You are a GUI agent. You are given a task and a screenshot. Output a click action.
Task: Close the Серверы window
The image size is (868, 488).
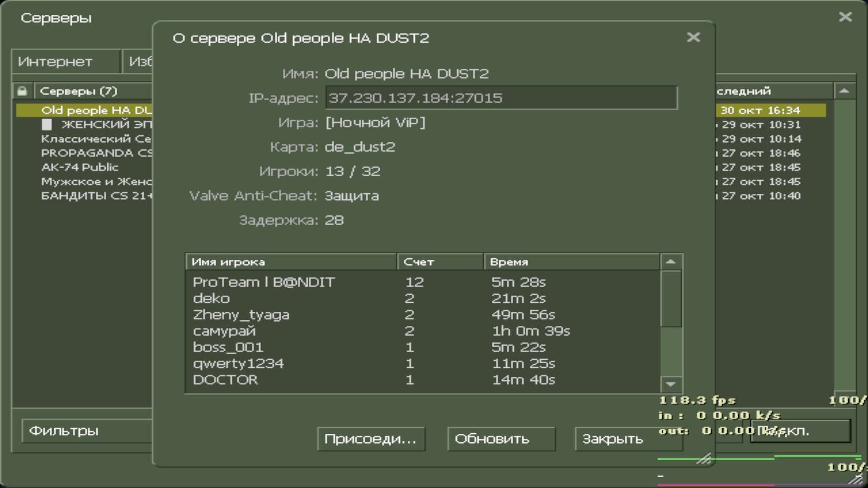point(845,17)
